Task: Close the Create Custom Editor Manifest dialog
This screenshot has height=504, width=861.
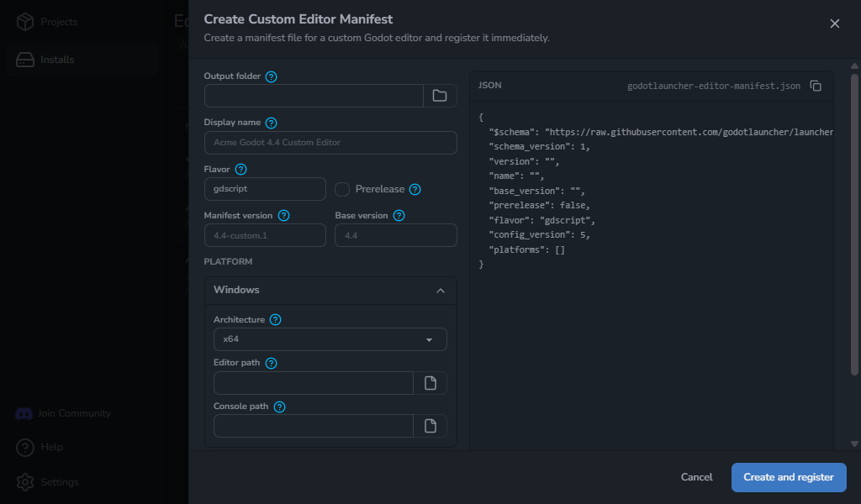Action: click(x=835, y=24)
